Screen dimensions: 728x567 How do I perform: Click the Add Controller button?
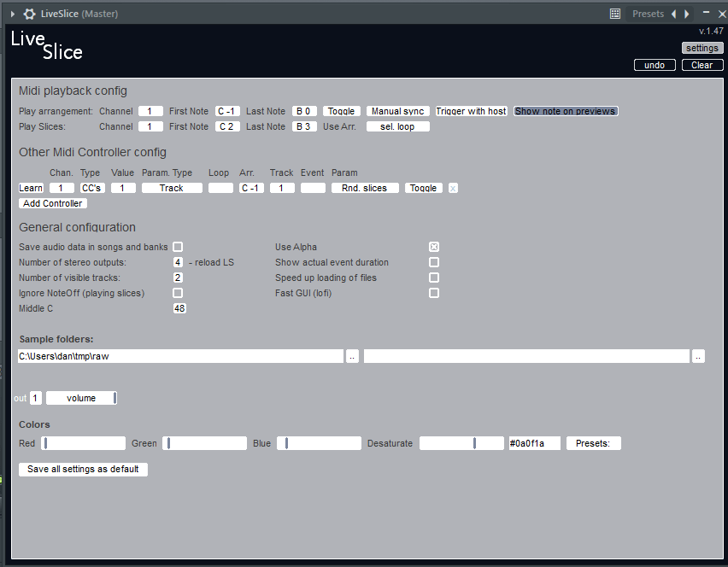[53, 203]
